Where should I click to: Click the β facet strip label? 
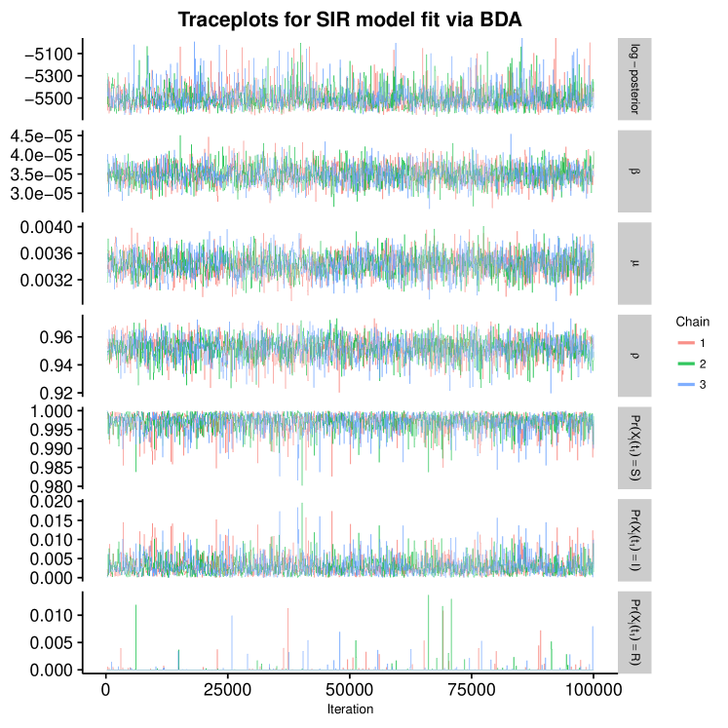(634, 172)
